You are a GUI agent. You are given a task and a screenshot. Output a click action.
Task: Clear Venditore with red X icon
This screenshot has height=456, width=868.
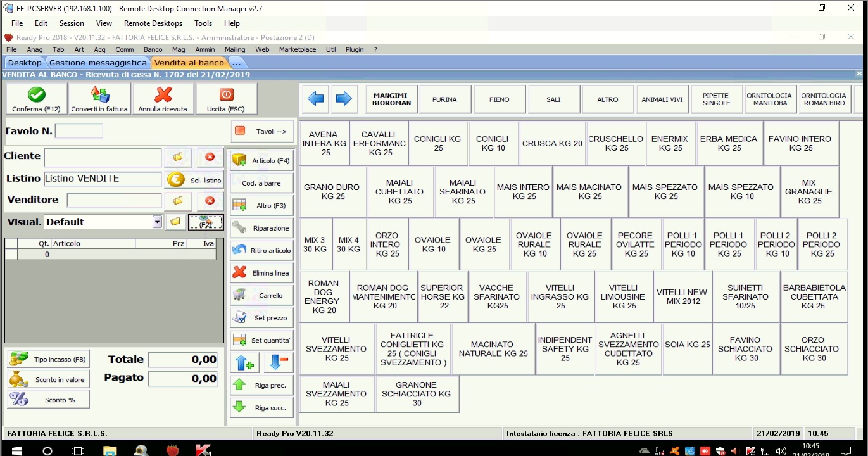coord(210,201)
